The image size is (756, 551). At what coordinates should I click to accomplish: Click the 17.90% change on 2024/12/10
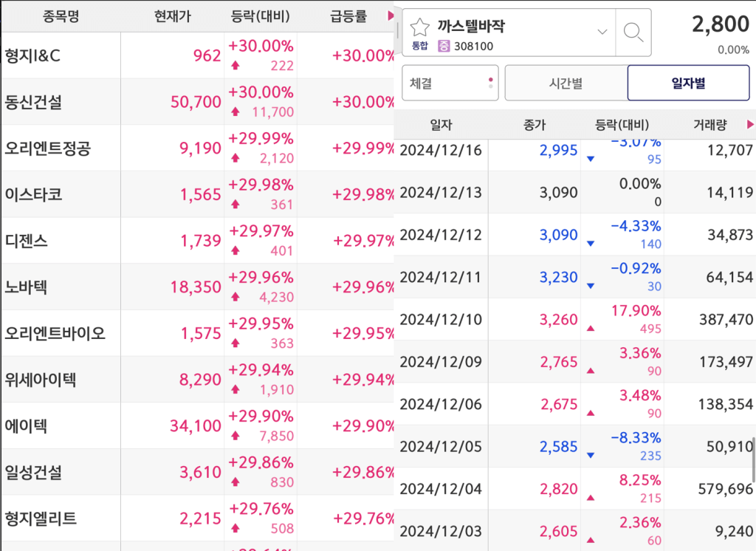[x=636, y=311]
